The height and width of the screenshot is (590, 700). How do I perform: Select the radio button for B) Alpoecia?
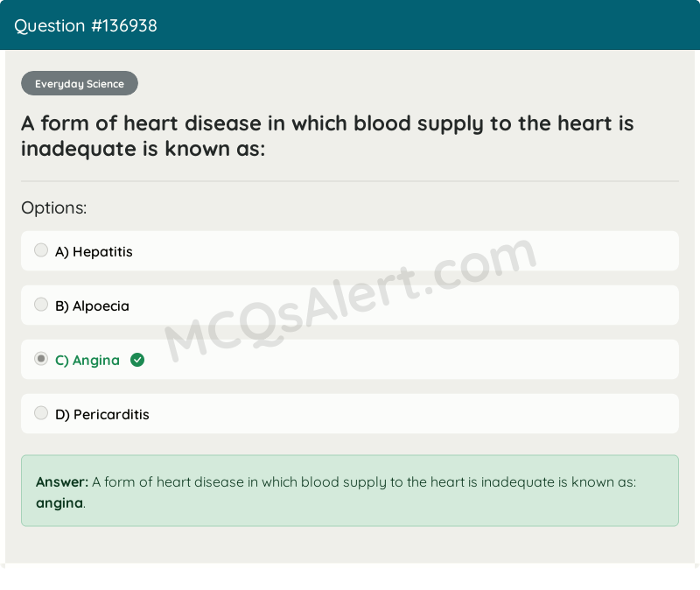41,305
